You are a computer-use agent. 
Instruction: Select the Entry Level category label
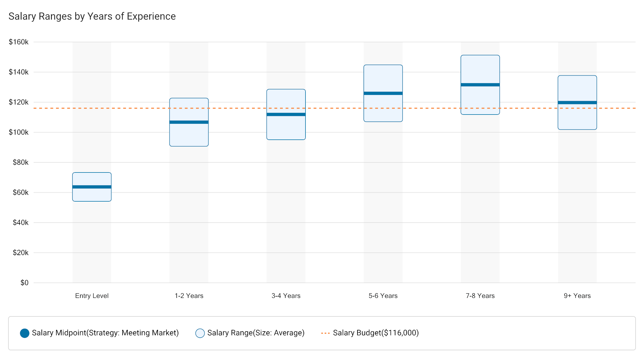[92, 296]
